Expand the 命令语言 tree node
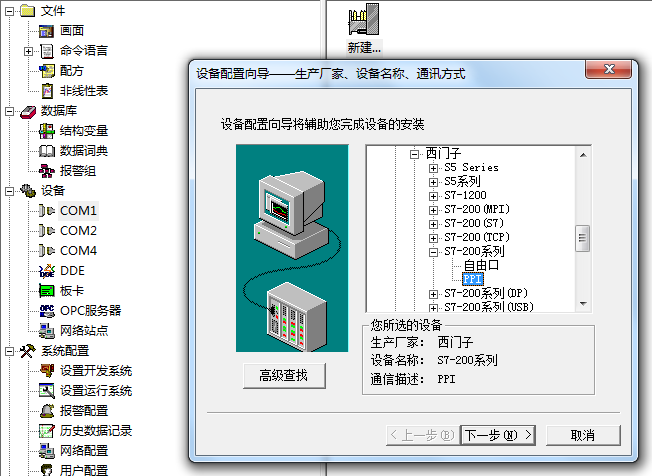The width and height of the screenshot is (652, 476). [28, 51]
